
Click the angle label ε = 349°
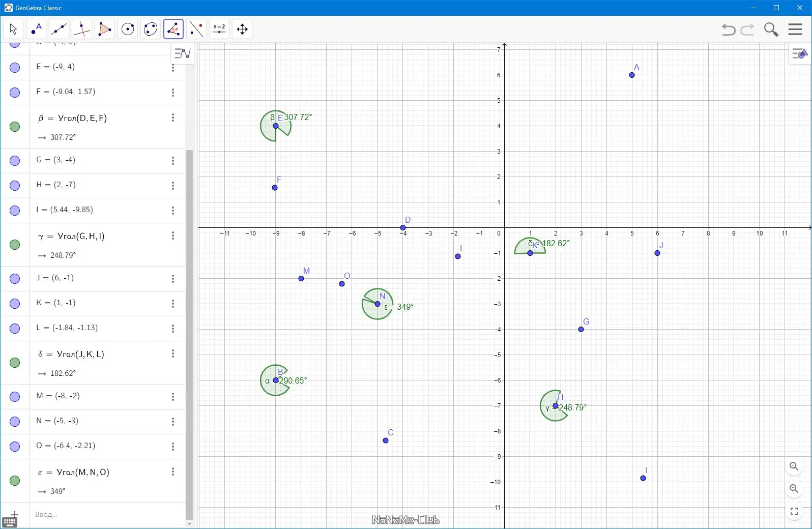click(x=399, y=307)
